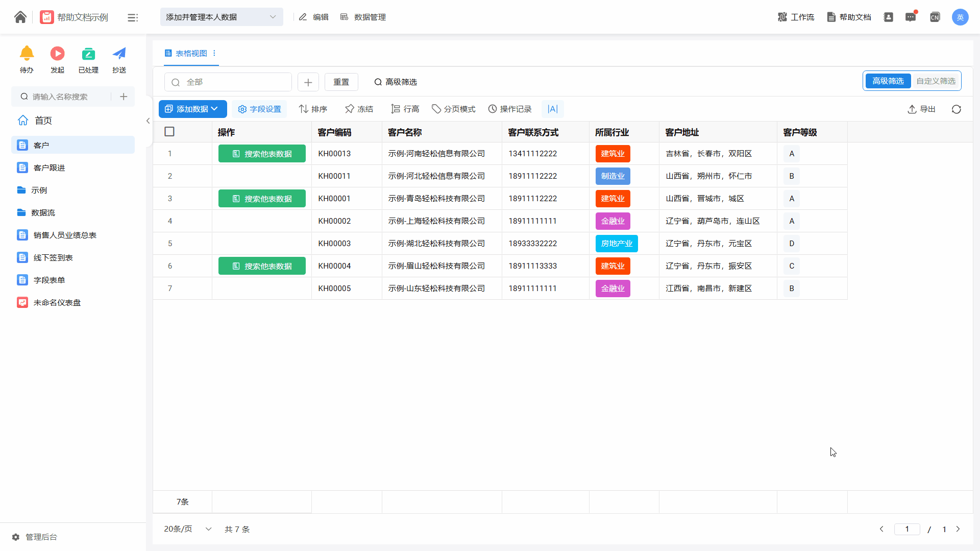Open the 发起 play icon
Viewport: 980px width, 551px height.
[x=57, y=54]
